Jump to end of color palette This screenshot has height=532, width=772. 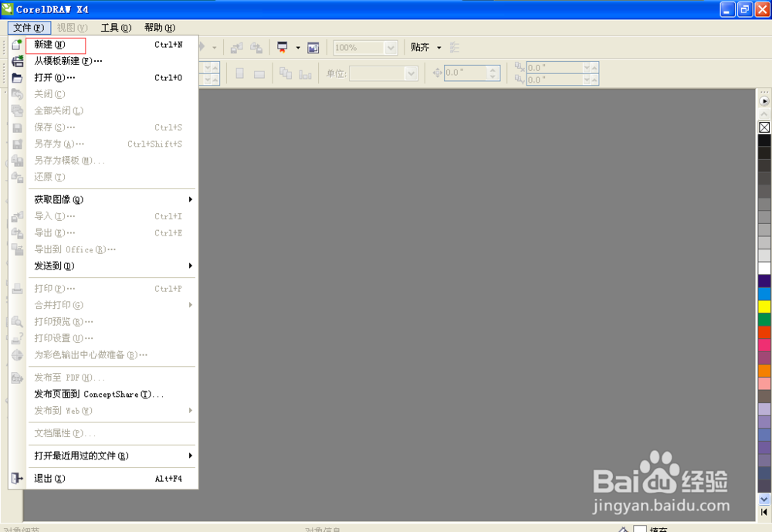[764, 512]
